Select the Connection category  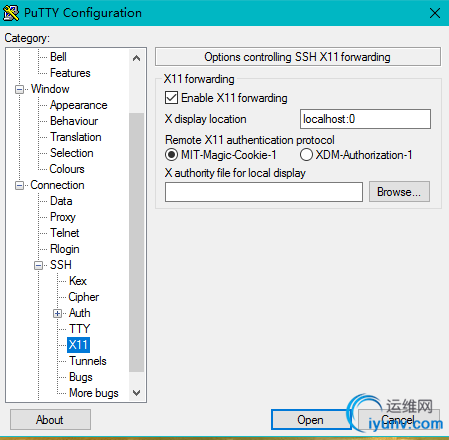pos(57,185)
